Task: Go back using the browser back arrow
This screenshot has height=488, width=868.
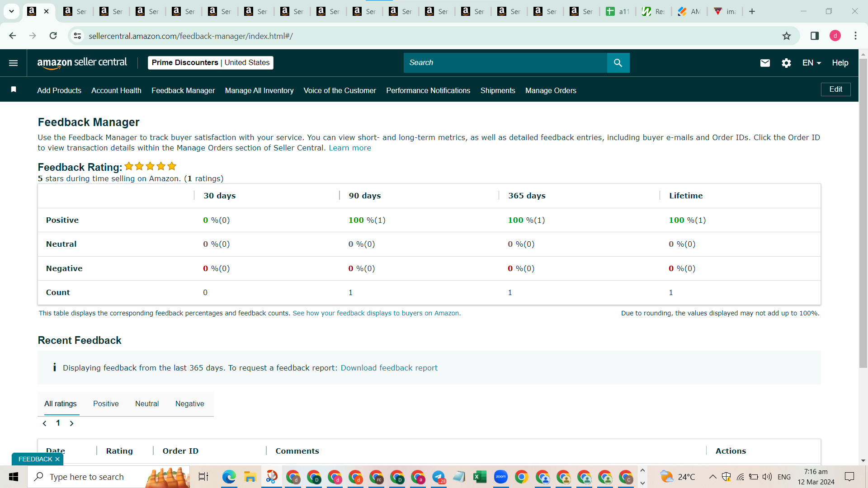Action: click(x=13, y=36)
